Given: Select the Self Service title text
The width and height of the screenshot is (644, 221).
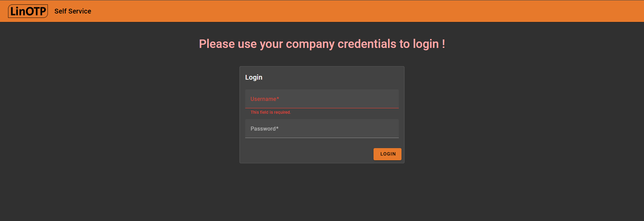Looking at the screenshot, I should point(73,11).
